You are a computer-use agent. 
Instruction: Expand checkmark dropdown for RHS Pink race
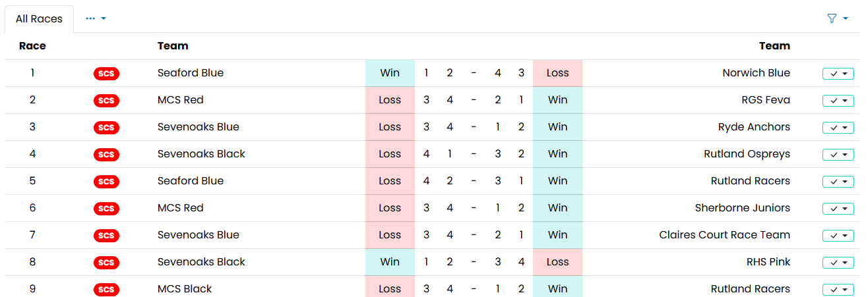coord(838,263)
